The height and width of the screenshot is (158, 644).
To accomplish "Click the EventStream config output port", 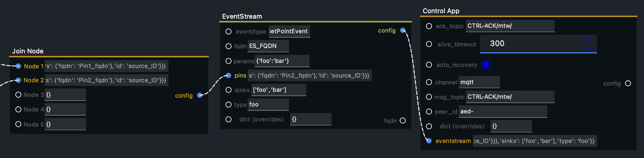I will click(x=403, y=30).
